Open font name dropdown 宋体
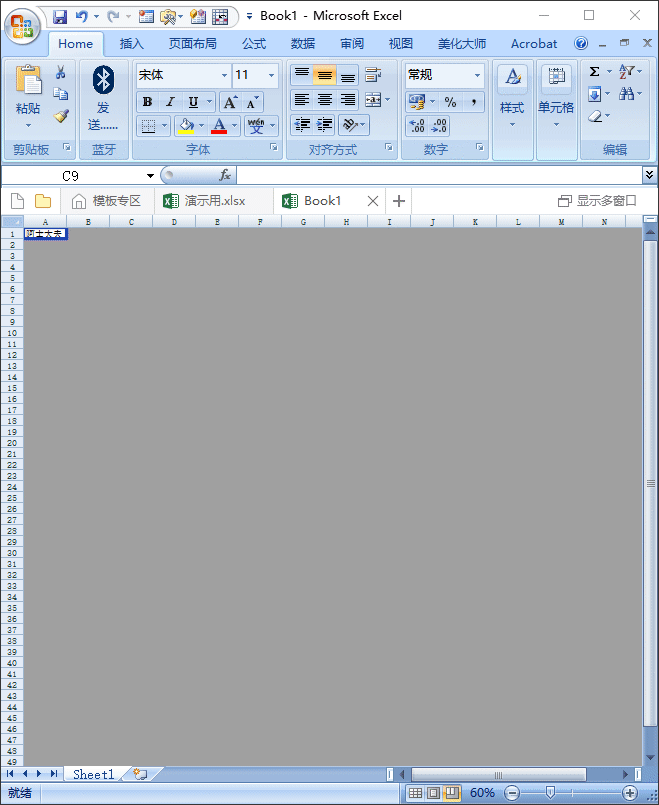This screenshot has height=805, width=659. click(x=224, y=75)
